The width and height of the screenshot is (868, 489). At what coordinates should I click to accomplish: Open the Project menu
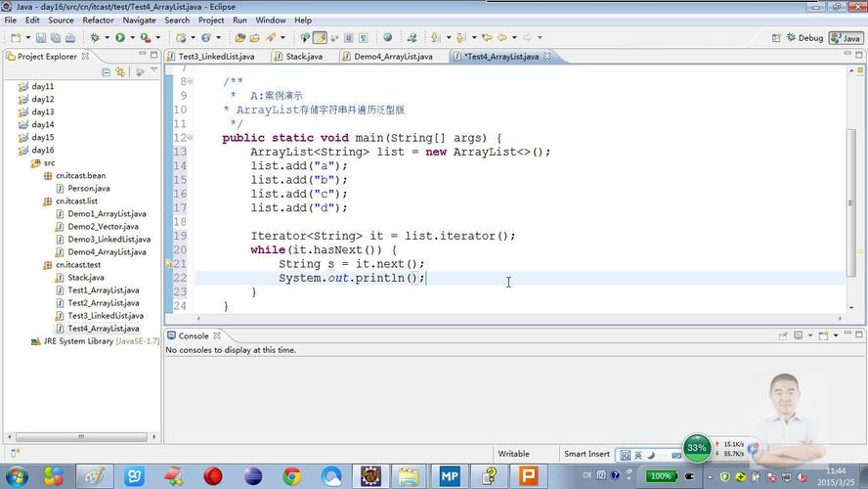(211, 20)
